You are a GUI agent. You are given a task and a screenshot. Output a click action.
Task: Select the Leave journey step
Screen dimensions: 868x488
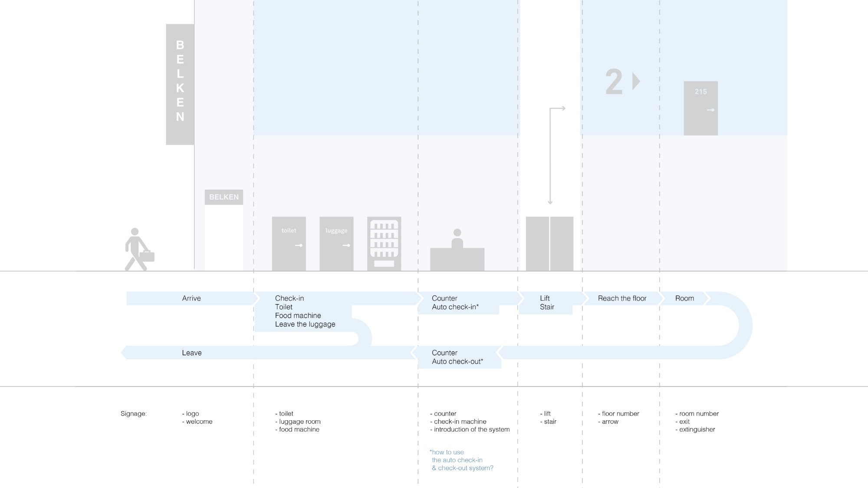coord(192,353)
